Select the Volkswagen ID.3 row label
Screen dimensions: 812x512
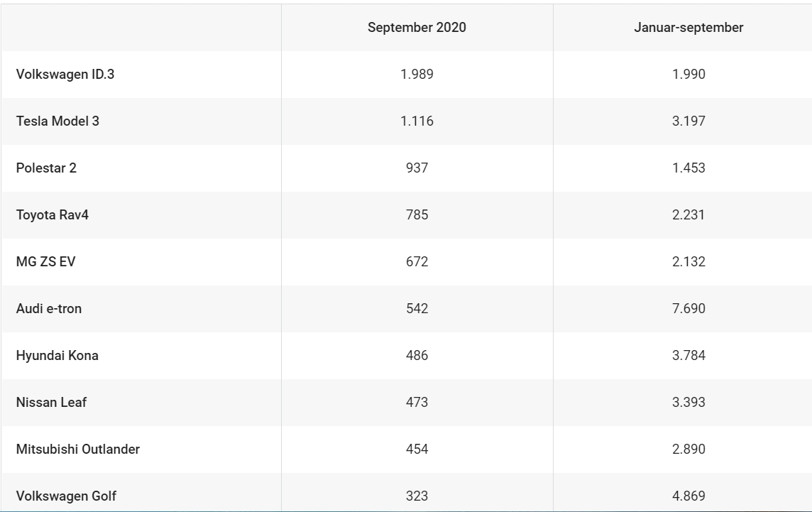coord(65,75)
